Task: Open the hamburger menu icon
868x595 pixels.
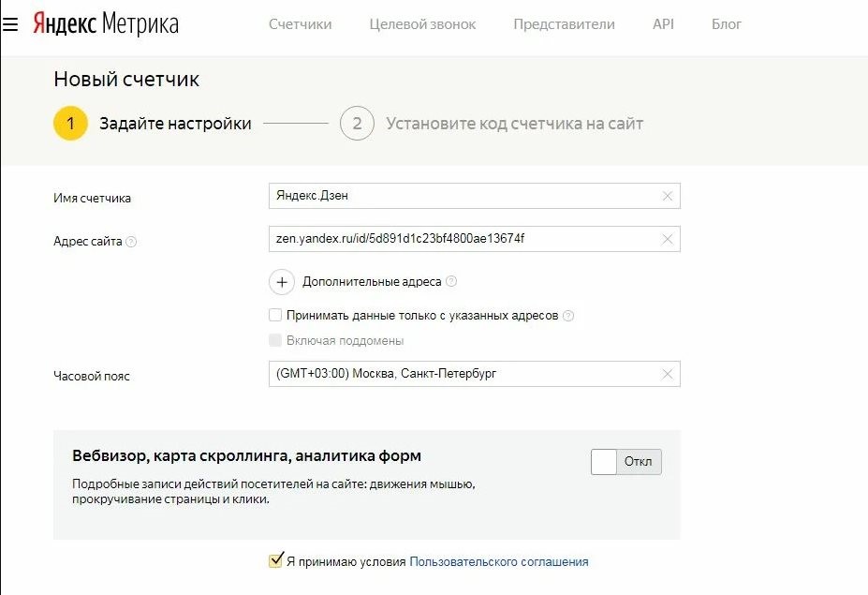Action: 10,24
